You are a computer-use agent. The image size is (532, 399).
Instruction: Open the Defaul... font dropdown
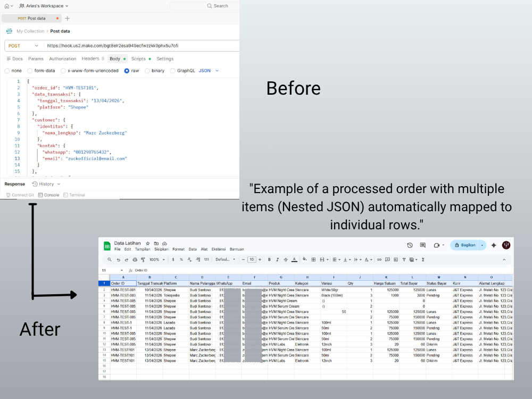[225, 260]
